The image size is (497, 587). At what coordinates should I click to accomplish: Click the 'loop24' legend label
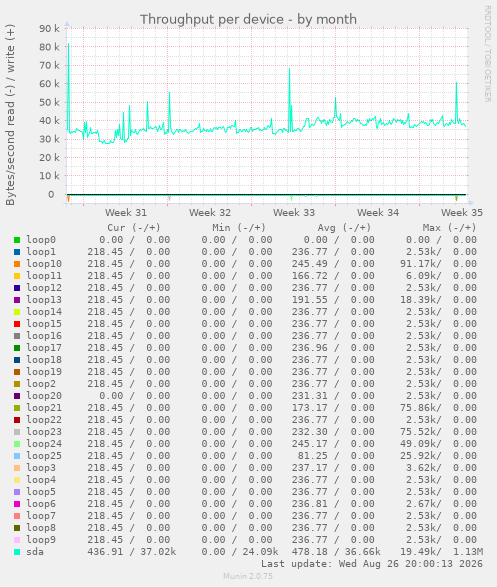[x=44, y=444]
